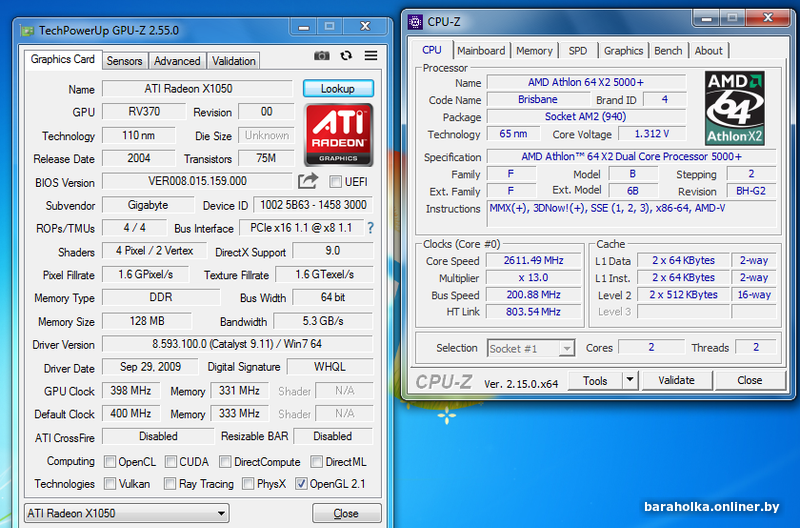
Task: Click the GPU Name field ATI Radeon X1050
Action: tap(197, 89)
